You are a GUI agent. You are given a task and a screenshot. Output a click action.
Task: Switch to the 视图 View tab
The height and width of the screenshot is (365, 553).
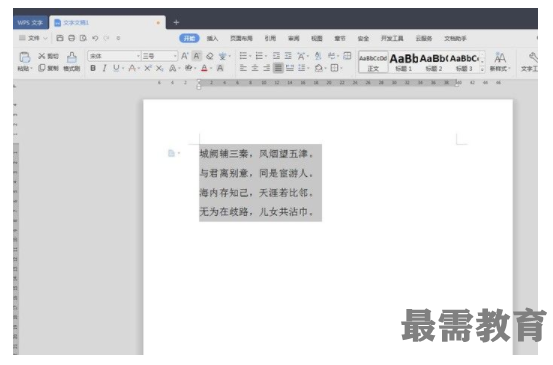coord(317,38)
